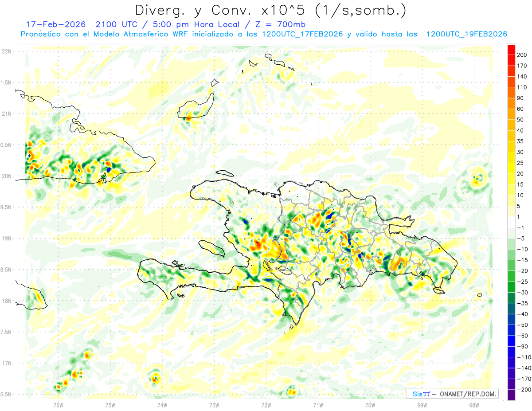
Task: Select the '73W' longitude label
Action: click(x=214, y=405)
